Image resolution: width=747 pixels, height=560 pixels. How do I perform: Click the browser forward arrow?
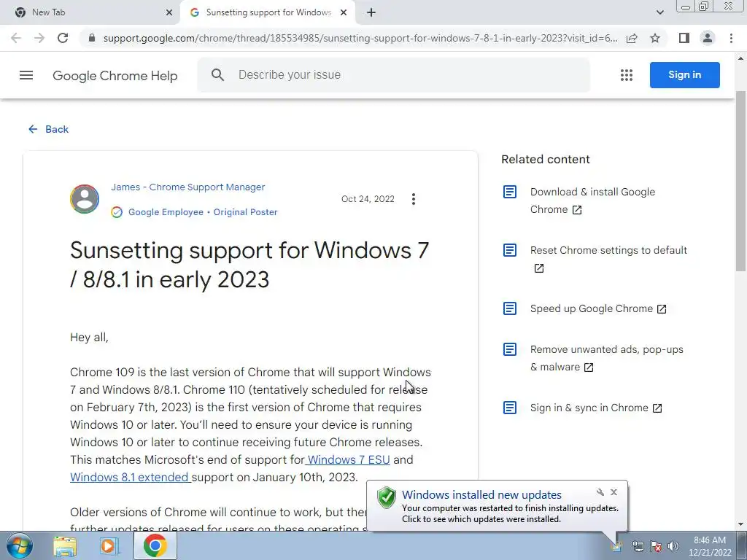(39, 38)
